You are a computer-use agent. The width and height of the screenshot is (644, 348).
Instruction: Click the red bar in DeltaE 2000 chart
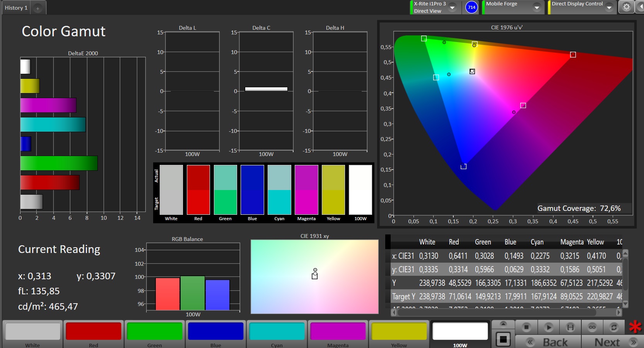click(50, 182)
